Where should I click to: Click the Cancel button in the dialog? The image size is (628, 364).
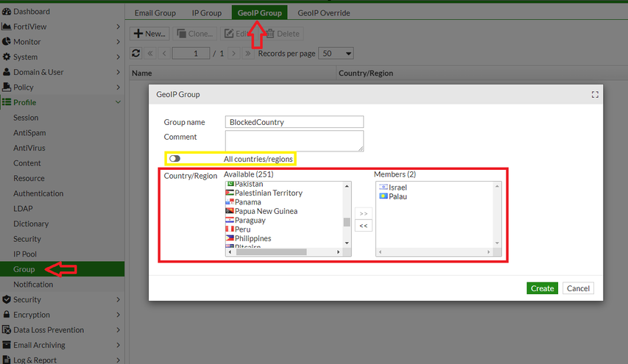click(x=578, y=288)
